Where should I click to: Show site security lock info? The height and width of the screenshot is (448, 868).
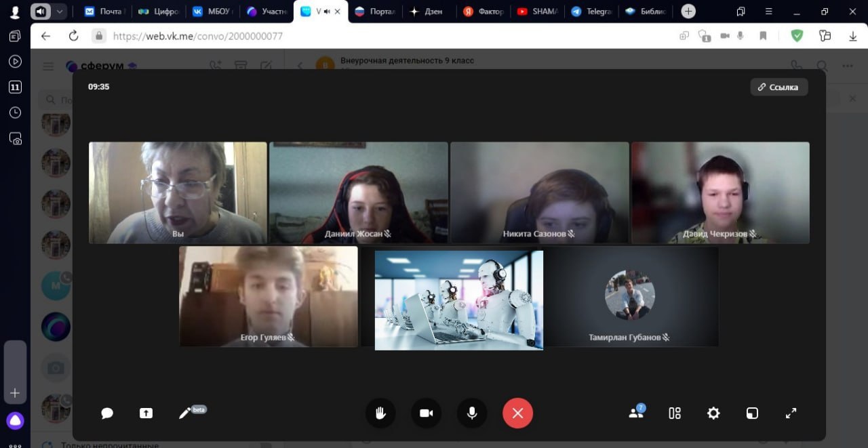point(99,36)
